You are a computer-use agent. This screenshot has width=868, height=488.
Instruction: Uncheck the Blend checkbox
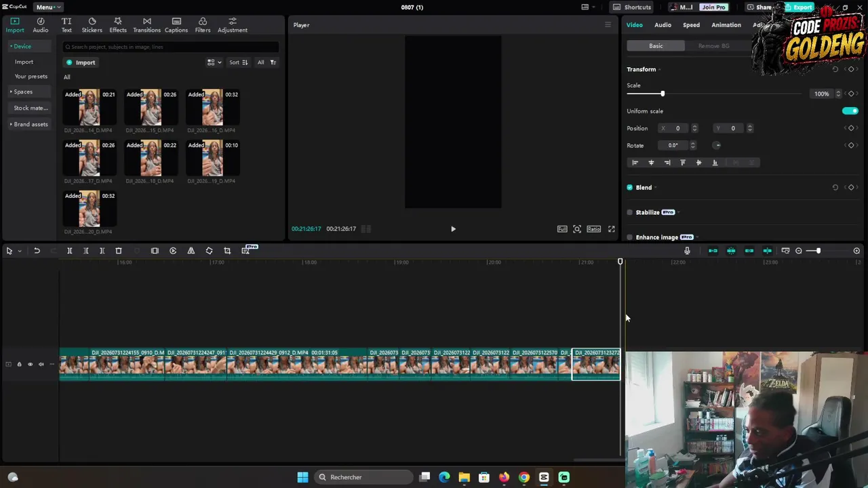pyautogui.click(x=629, y=188)
